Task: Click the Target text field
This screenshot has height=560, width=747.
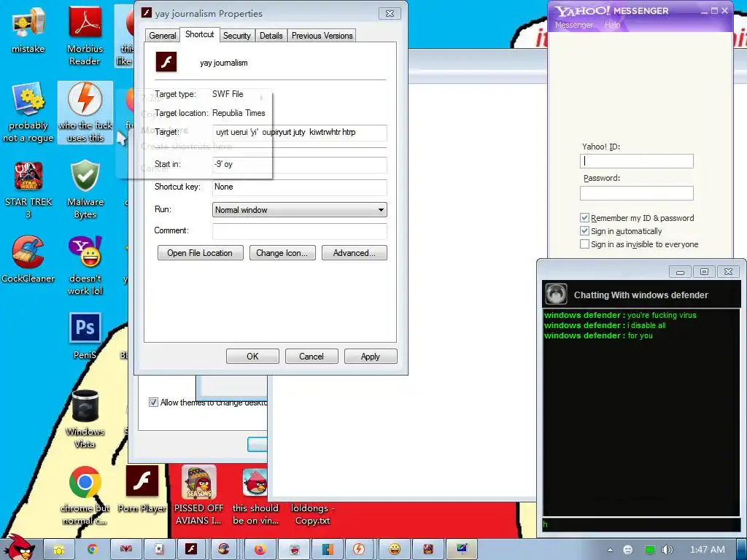Action: (x=300, y=133)
